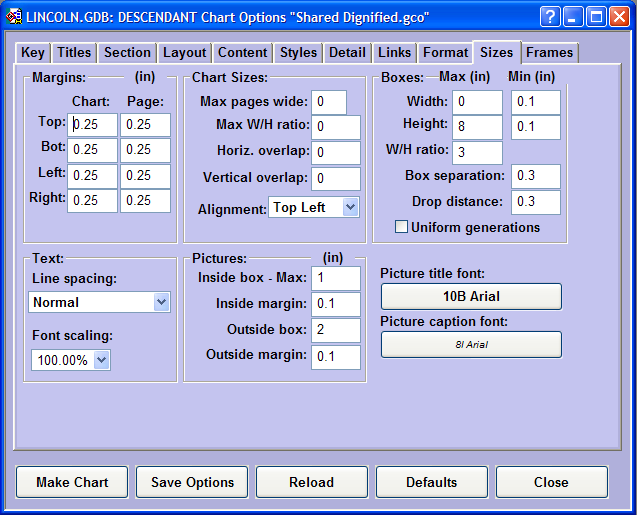Click the Outside box pictures field
Image resolution: width=637 pixels, height=515 pixels.
coord(335,331)
